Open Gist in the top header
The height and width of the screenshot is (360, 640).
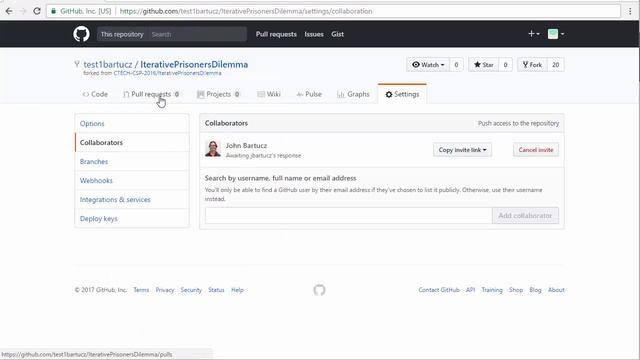coord(337,34)
